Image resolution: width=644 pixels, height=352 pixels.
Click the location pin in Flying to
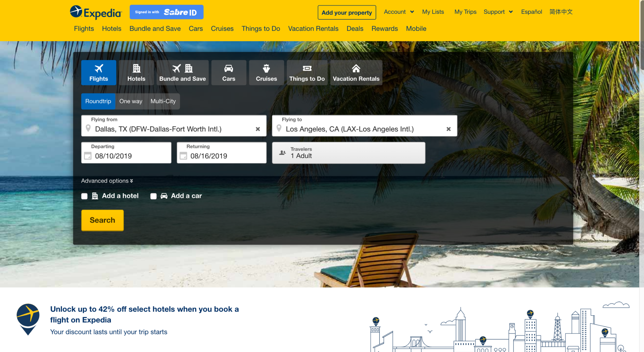coord(279,128)
